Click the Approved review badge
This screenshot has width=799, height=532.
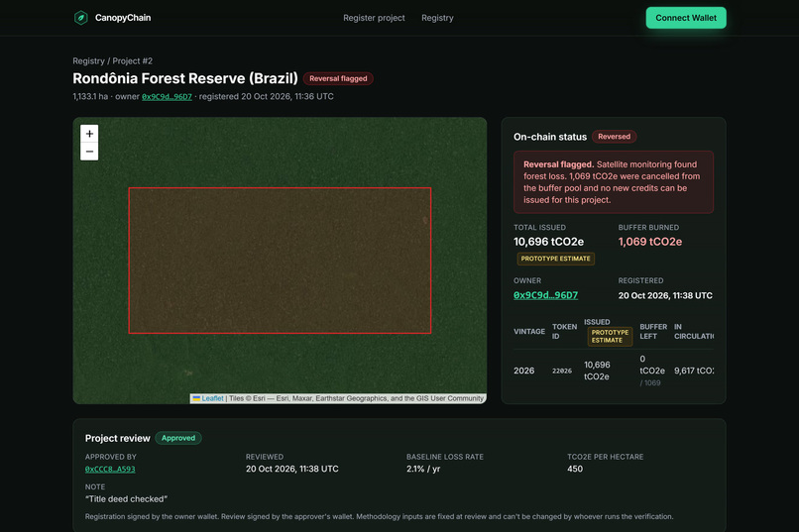(178, 438)
